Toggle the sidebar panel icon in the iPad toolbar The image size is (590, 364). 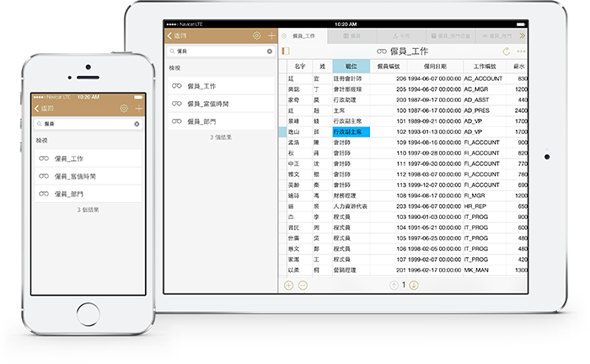[286, 51]
